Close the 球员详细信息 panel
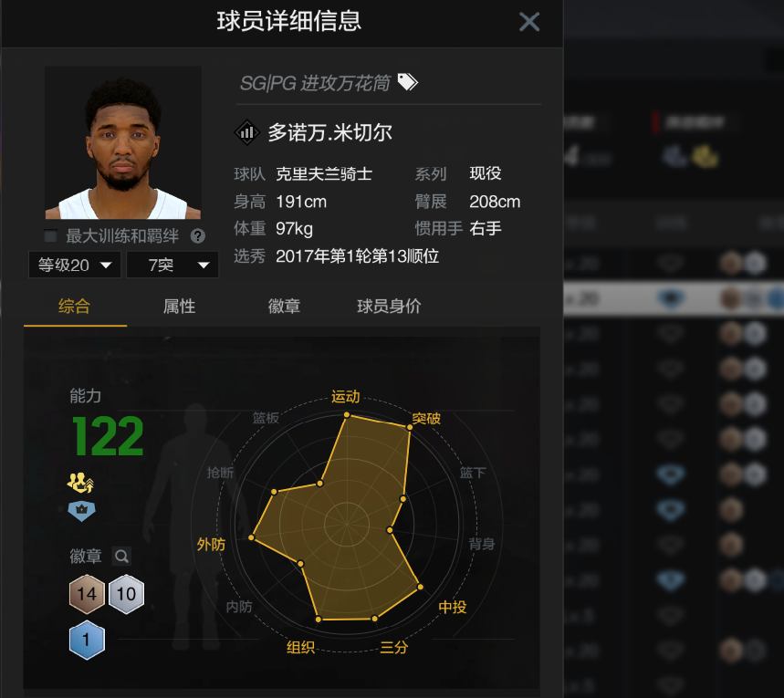784x698 pixels. click(529, 22)
